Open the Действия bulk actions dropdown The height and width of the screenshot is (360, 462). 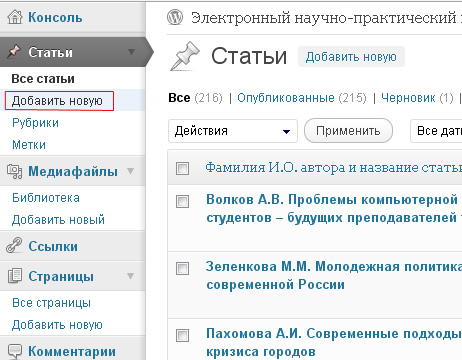(x=233, y=131)
